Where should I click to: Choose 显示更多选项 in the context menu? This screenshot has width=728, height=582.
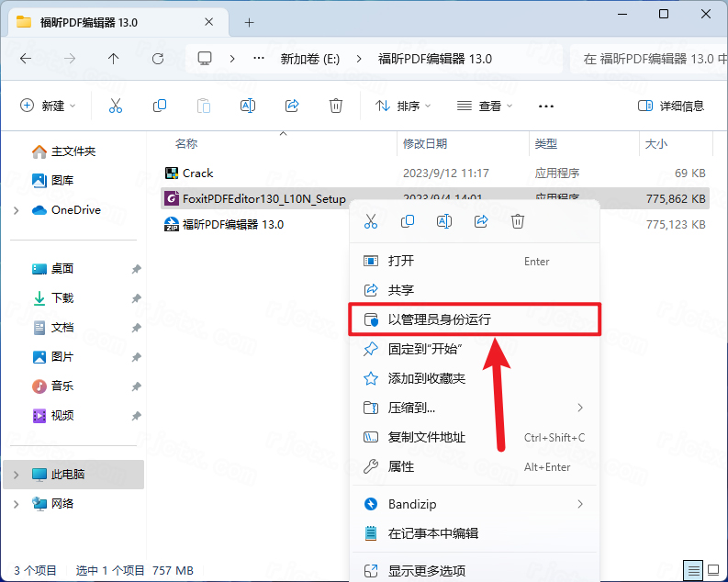[475, 570]
